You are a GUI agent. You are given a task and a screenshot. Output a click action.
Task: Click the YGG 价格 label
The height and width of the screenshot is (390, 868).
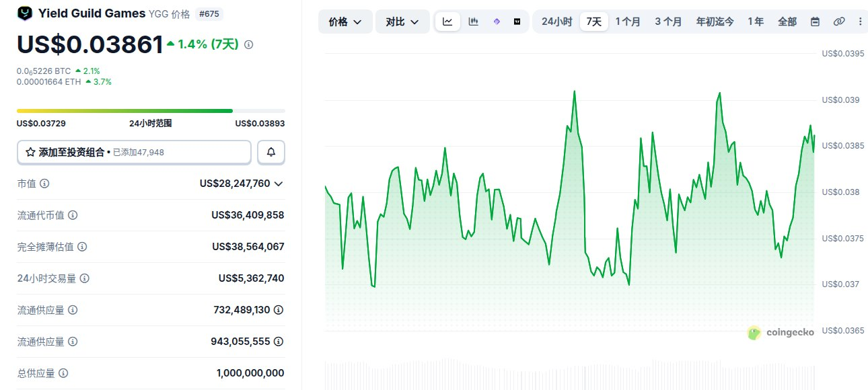[170, 13]
